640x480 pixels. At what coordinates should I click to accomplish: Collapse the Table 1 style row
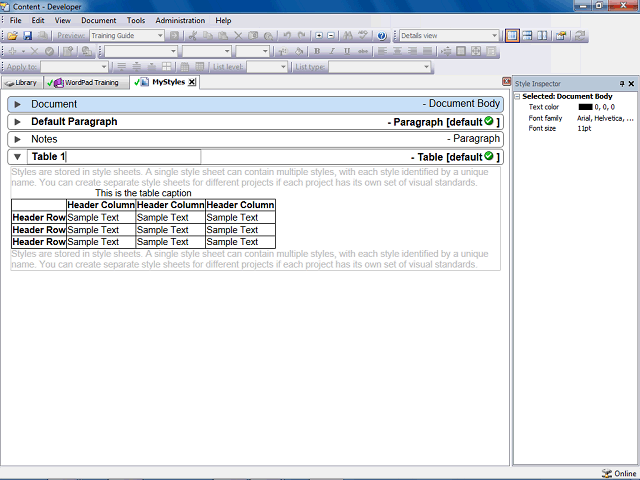point(17,157)
